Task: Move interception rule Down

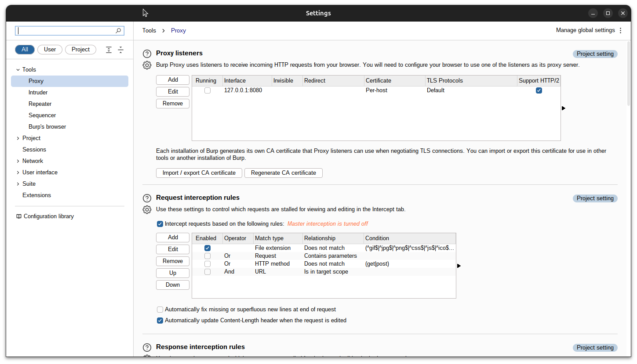Action: (x=173, y=285)
